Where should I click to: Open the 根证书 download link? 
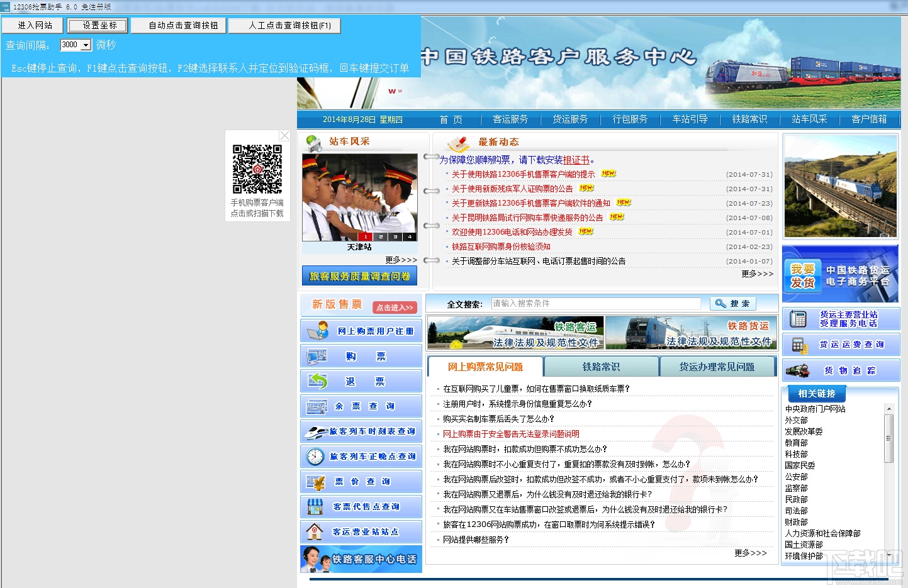click(x=576, y=160)
